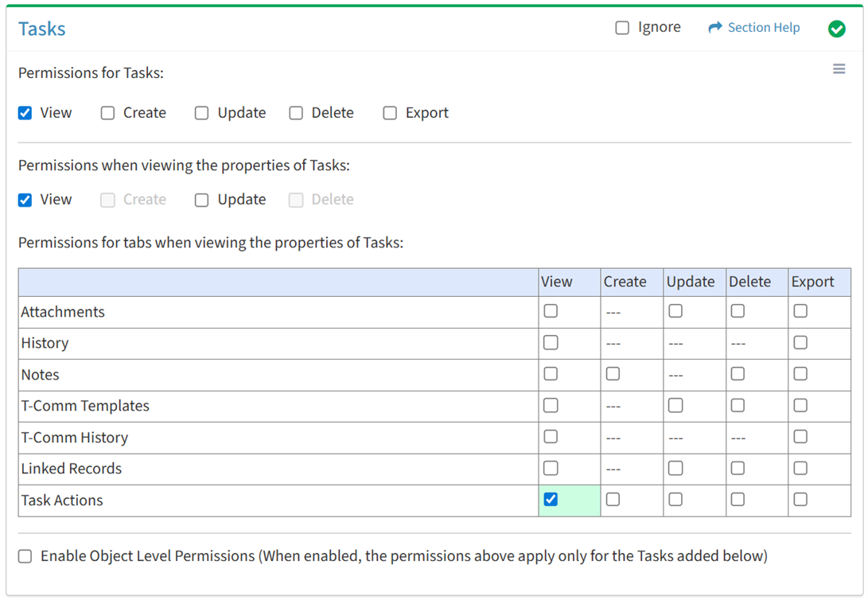Enable Delete permission for Tasks
The image size is (868, 600).
pyautogui.click(x=296, y=113)
